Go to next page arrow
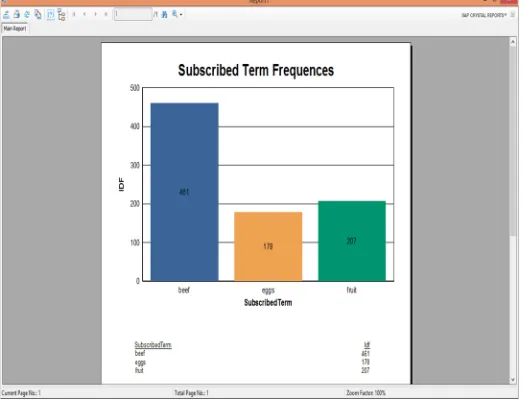Screen dimensions: 524x406 95,14
